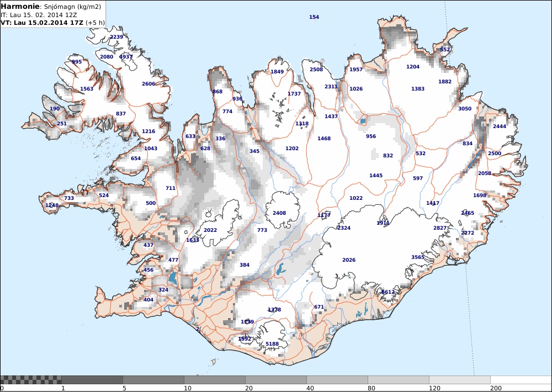Click the snow value 6612
The image size is (552, 392).
pos(388,292)
